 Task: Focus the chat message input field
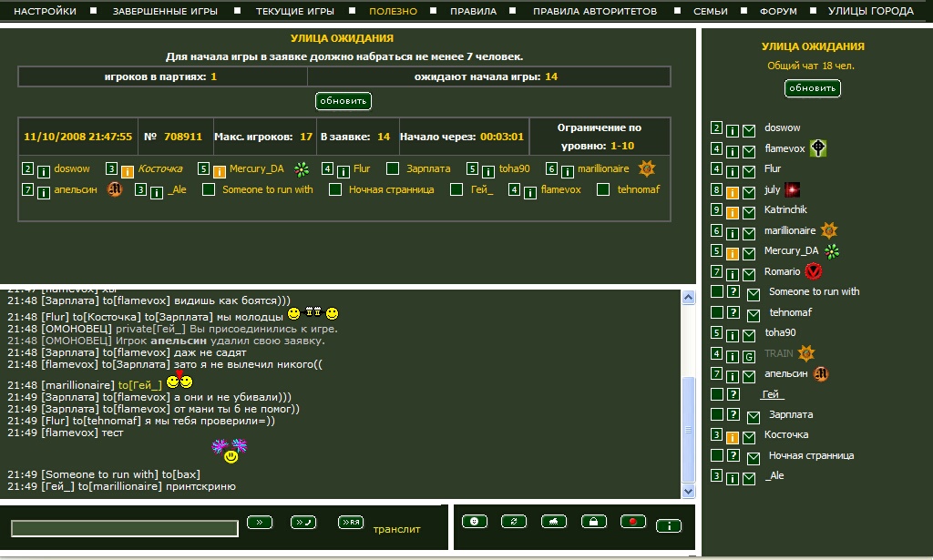125,528
